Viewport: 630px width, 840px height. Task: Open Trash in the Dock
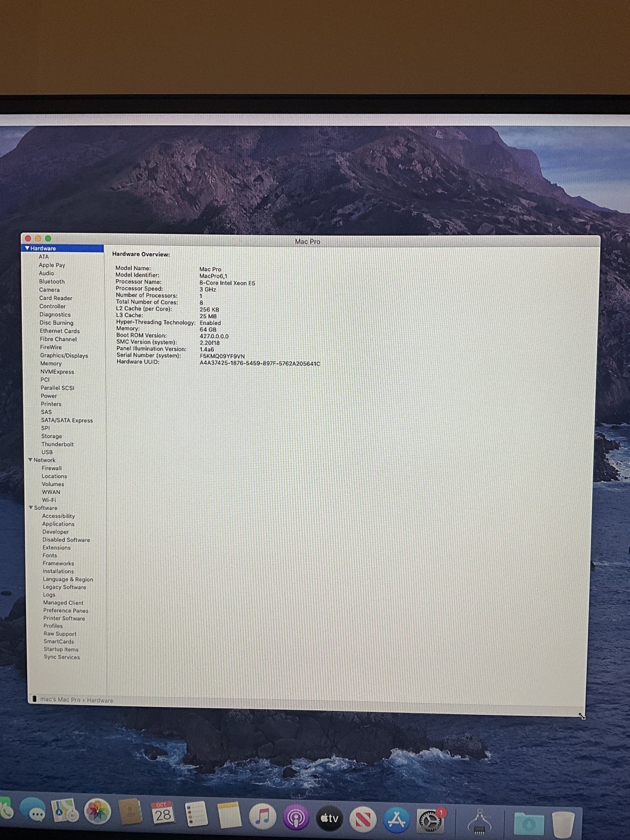[563, 824]
